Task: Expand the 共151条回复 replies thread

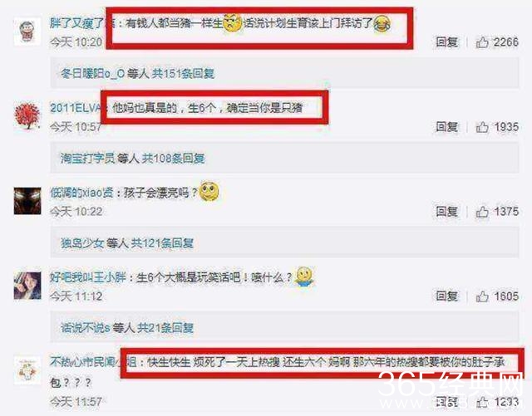Action: (x=183, y=73)
